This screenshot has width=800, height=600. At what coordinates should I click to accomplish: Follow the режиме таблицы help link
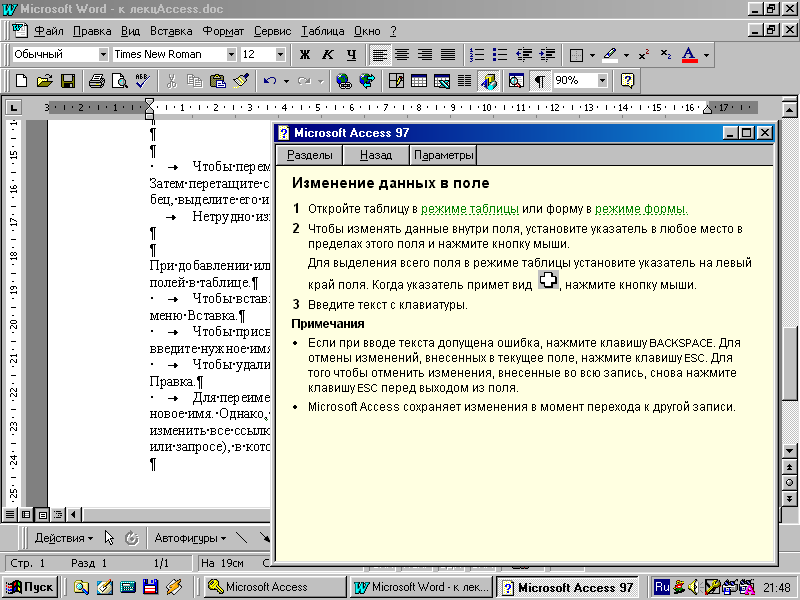click(x=470, y=209)
